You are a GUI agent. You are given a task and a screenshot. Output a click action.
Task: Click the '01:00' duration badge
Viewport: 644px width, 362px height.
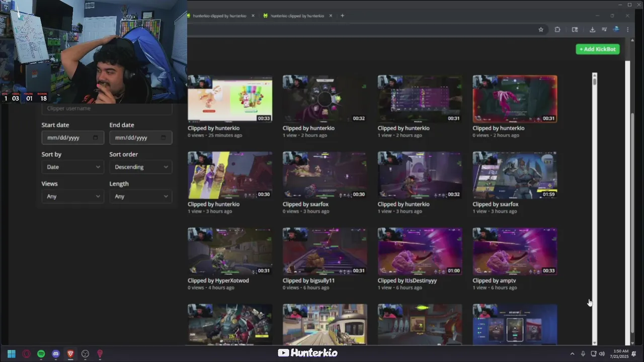pos(454,271)
